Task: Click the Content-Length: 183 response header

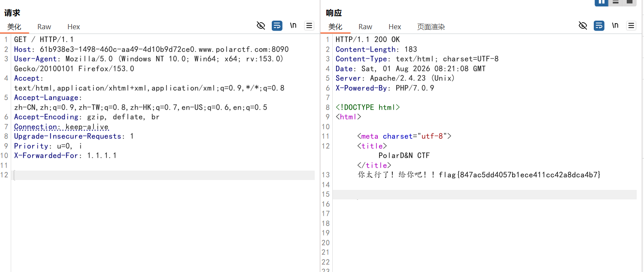Action: (x=377, y=49)
